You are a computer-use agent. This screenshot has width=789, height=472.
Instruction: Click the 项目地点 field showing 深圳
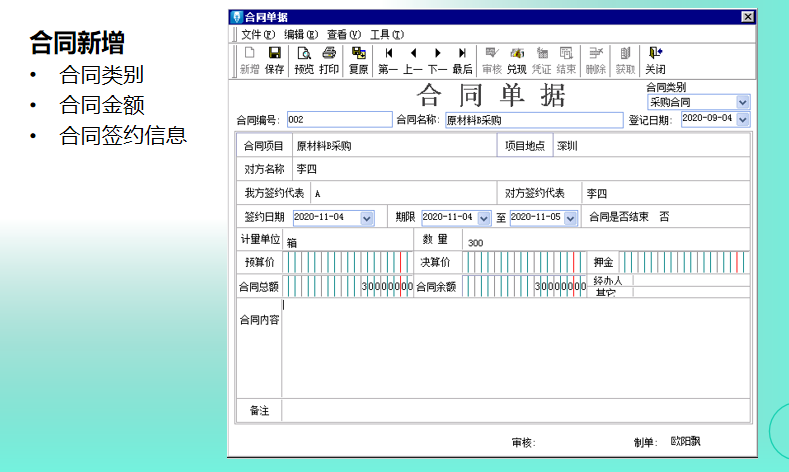click(x=652, y=146)
